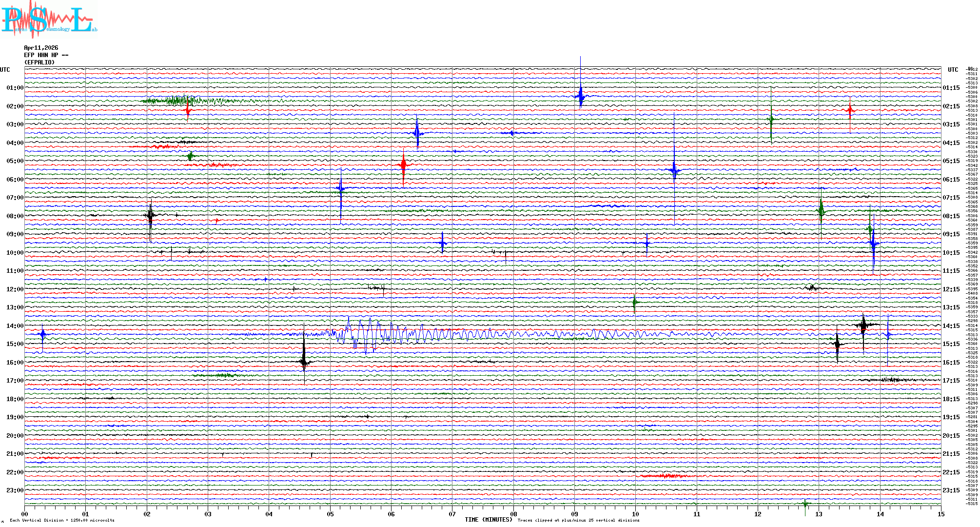Click the vertical division microvolts footnote
This screenshot has width=980, height=527.
click(62, 520)
